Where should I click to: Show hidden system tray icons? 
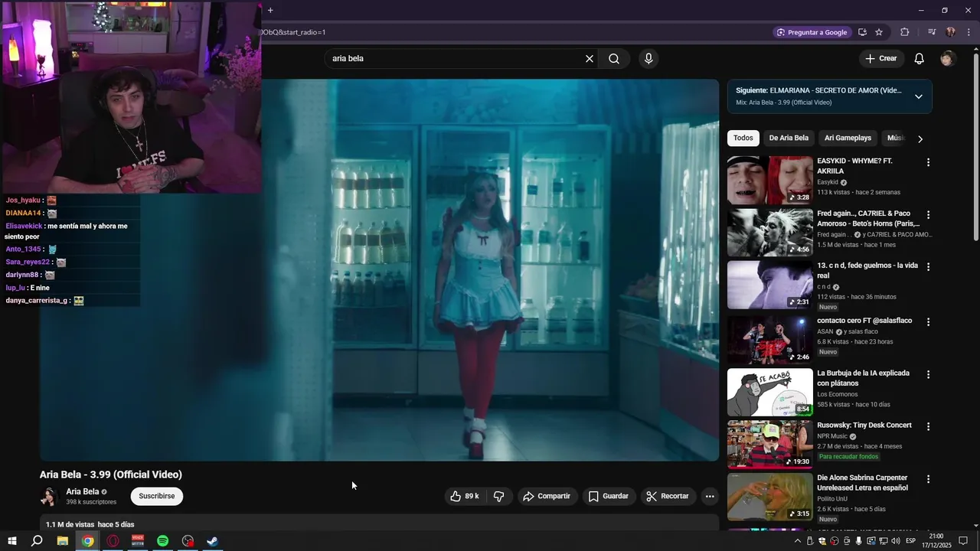point(797,541)
